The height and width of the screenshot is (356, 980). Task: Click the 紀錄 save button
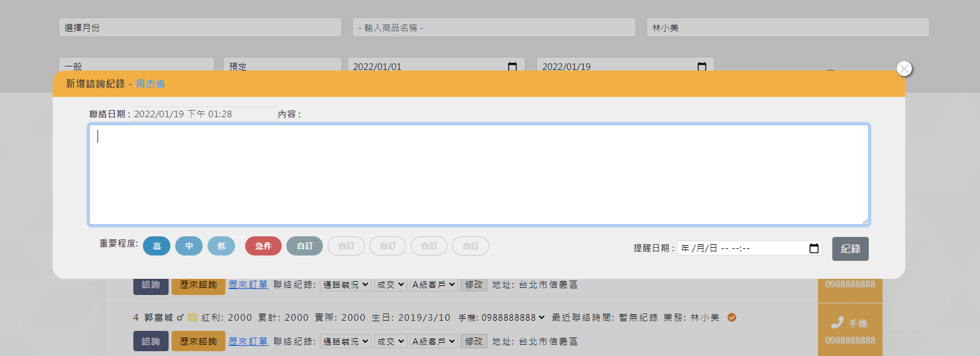[x=850, y=249]
